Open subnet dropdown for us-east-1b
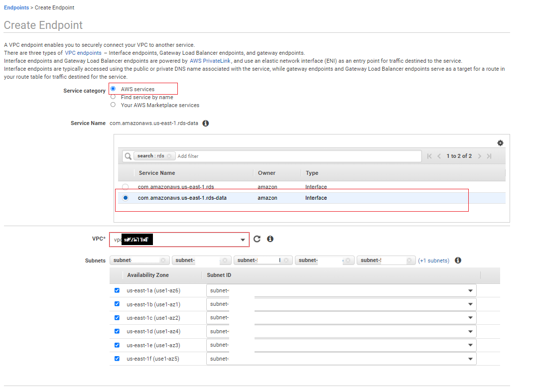This screenshot has height=392, width=533. point(341,304)
